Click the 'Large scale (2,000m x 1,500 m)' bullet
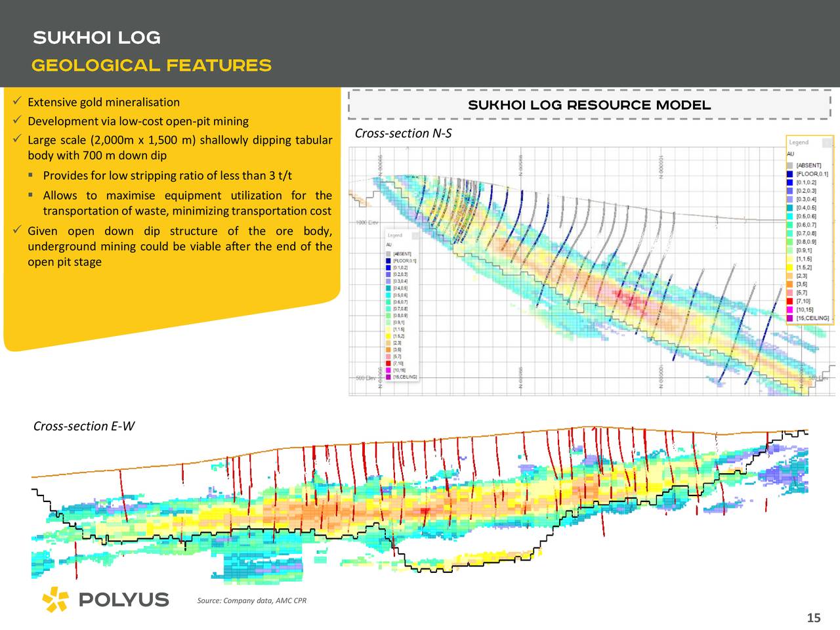 180,148
